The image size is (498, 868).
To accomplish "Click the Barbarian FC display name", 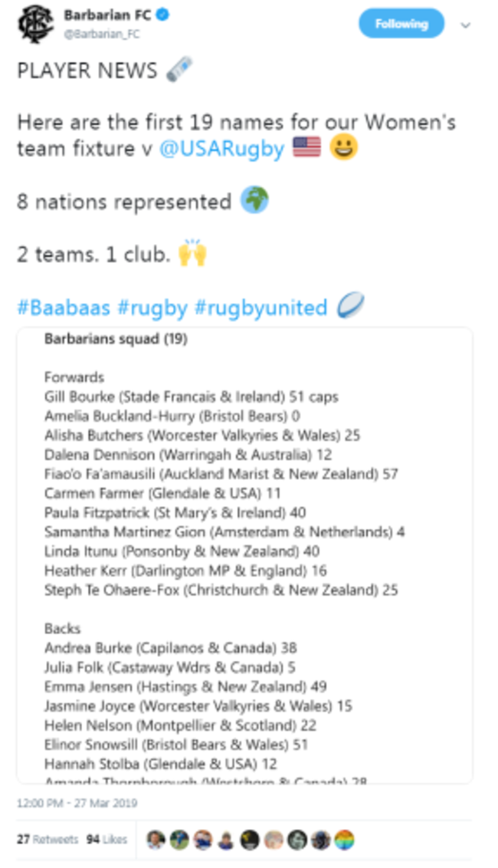I will click(109, 15).
